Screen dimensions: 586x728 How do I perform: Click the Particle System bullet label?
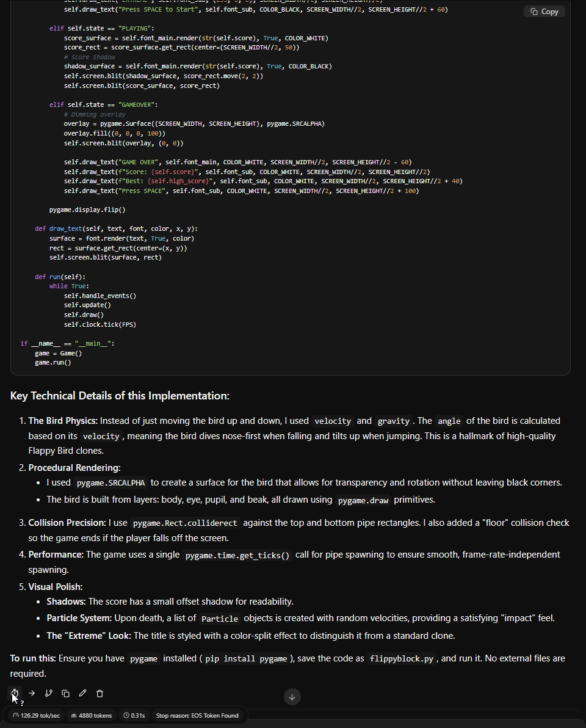79,619
